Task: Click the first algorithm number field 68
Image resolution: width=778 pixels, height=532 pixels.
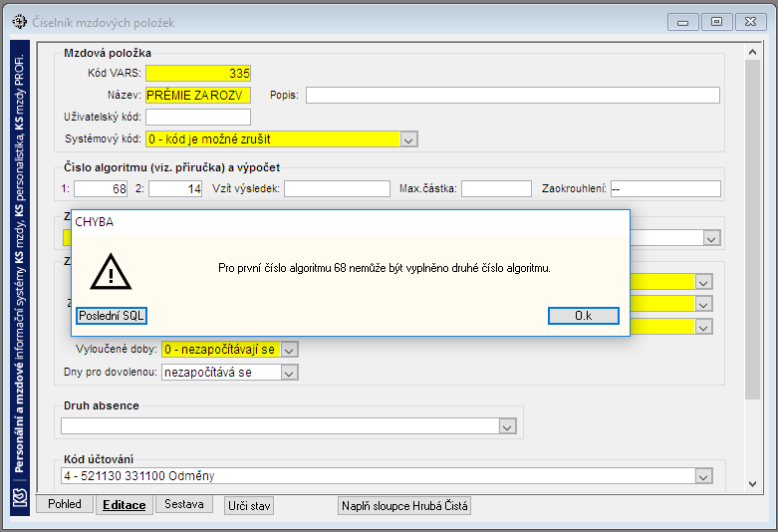Action: click(x=101, y=189)
